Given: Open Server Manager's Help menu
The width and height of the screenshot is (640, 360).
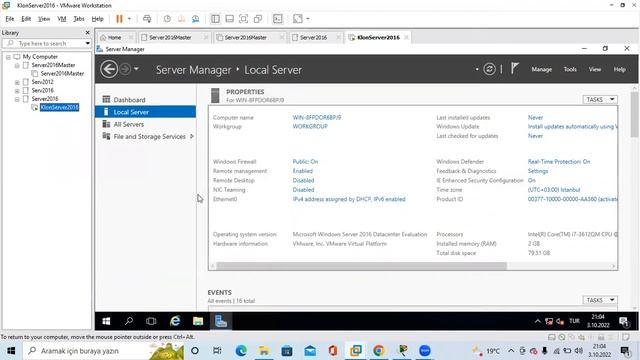Looking at the screenshot, I should (620, 69).
